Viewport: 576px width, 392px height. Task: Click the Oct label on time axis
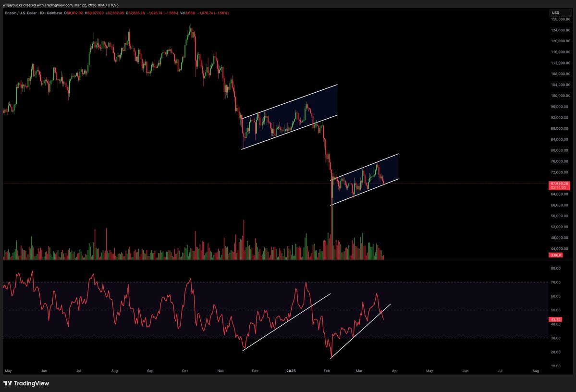point(185,371)
